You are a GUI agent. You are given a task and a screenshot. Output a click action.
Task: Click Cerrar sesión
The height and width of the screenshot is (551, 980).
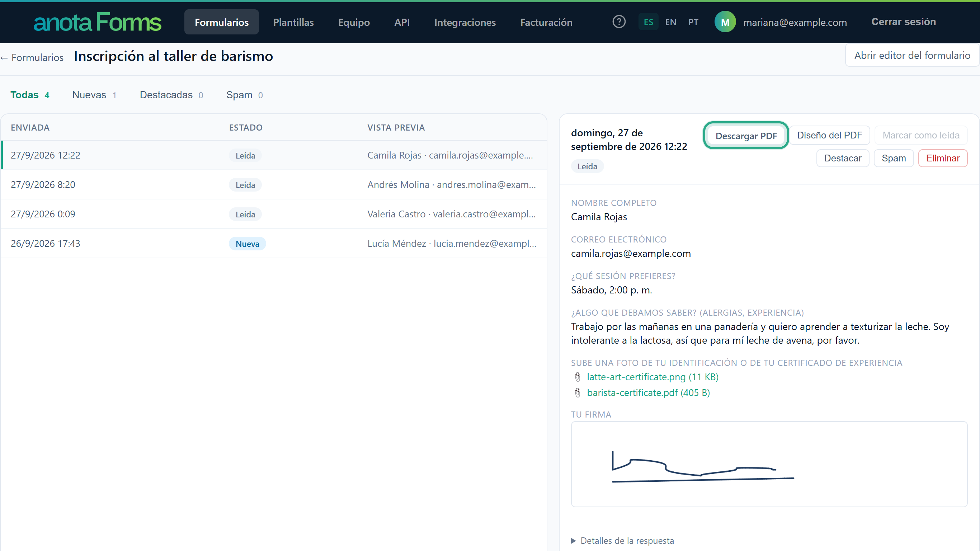point(904,22)
